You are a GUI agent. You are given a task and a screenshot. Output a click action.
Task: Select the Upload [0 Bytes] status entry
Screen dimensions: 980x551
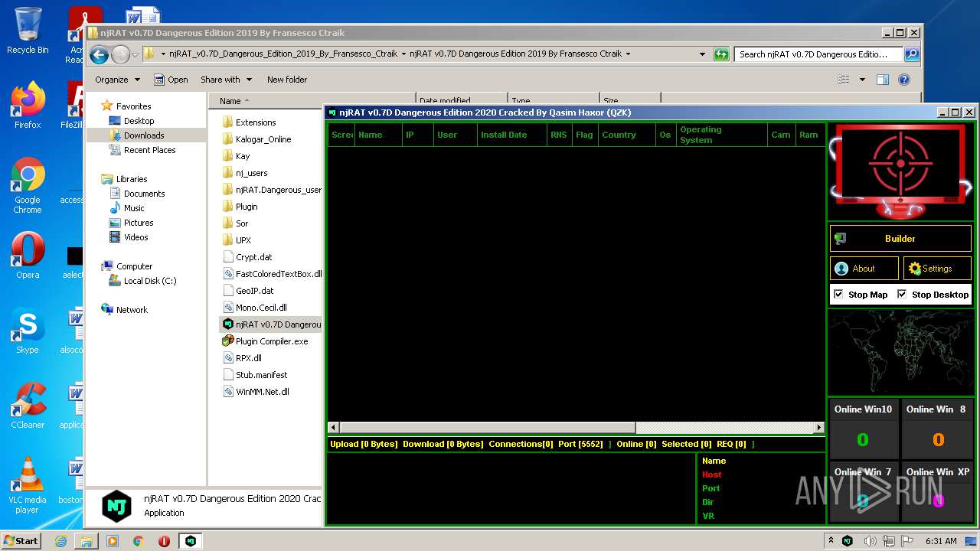(x=364, y=444)
